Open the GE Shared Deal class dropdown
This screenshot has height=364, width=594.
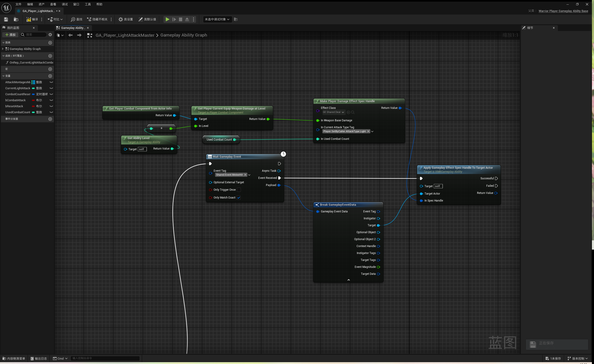(334, 112)
